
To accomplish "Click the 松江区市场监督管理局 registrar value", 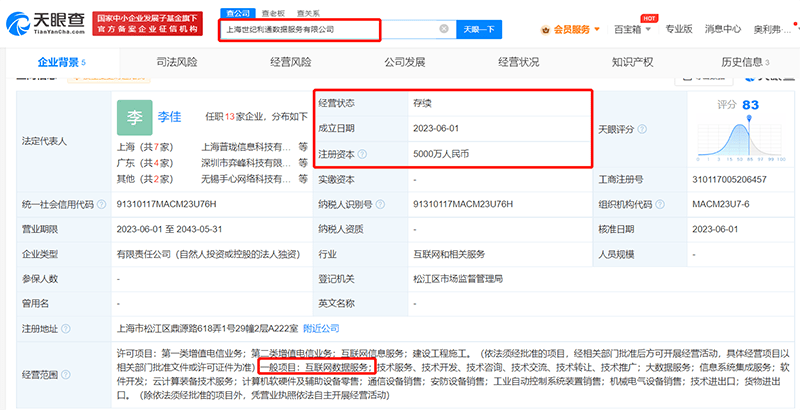I will [458, 279].
